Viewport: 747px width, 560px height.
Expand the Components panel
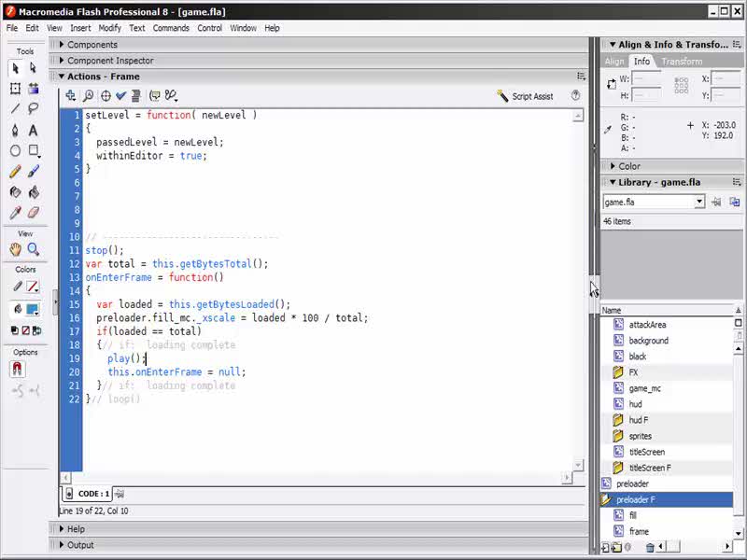pyautogui.click(x=92, y=45)
